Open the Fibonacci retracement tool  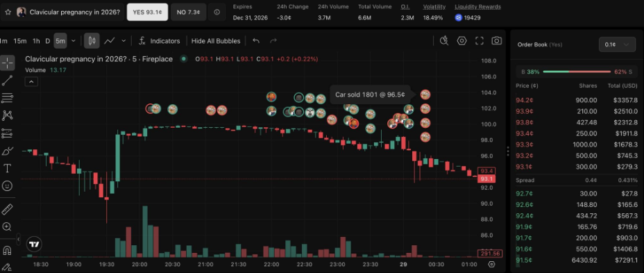coord(8,98)
